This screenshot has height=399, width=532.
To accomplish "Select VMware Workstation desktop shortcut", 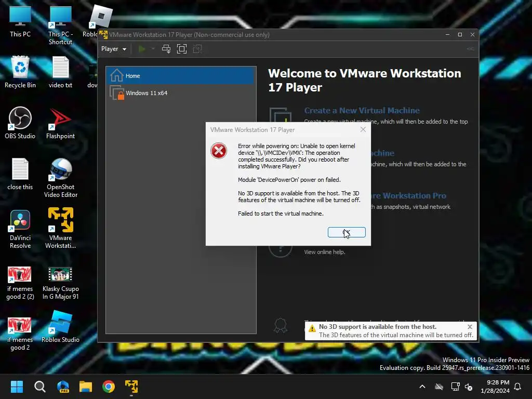I will [x=60, y=228].
